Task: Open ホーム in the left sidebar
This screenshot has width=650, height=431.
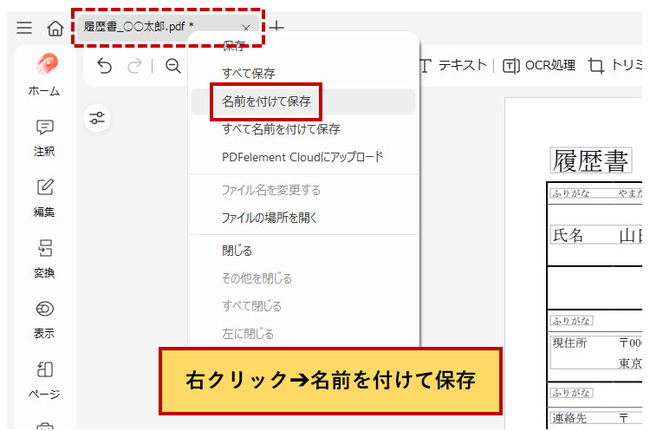Action: [x=44, y=75]
